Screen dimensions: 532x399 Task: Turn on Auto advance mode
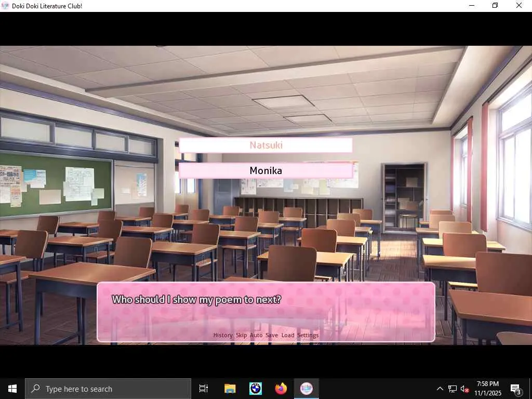coord(256,335)
